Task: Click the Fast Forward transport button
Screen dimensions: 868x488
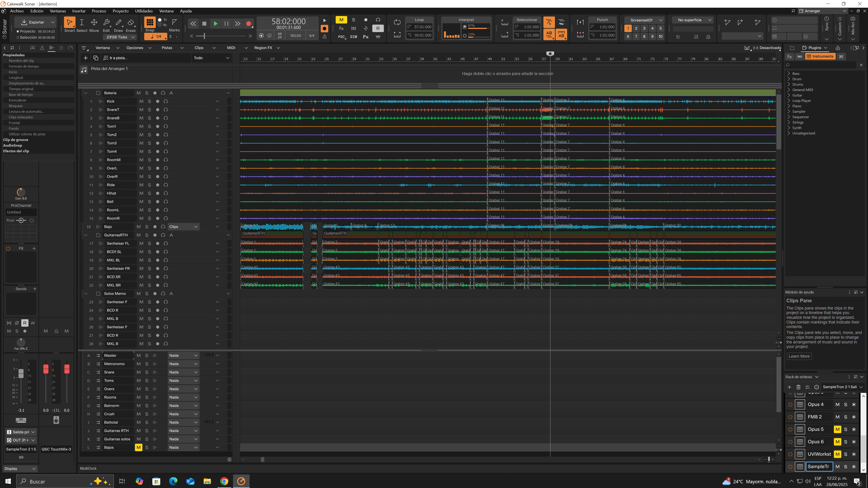Action: (x=238, y=23)
